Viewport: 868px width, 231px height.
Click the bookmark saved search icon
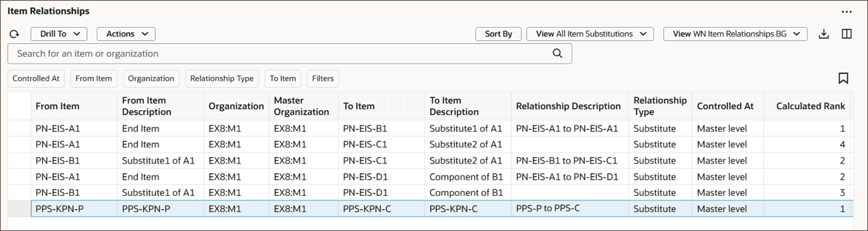[x=843, y=78]
